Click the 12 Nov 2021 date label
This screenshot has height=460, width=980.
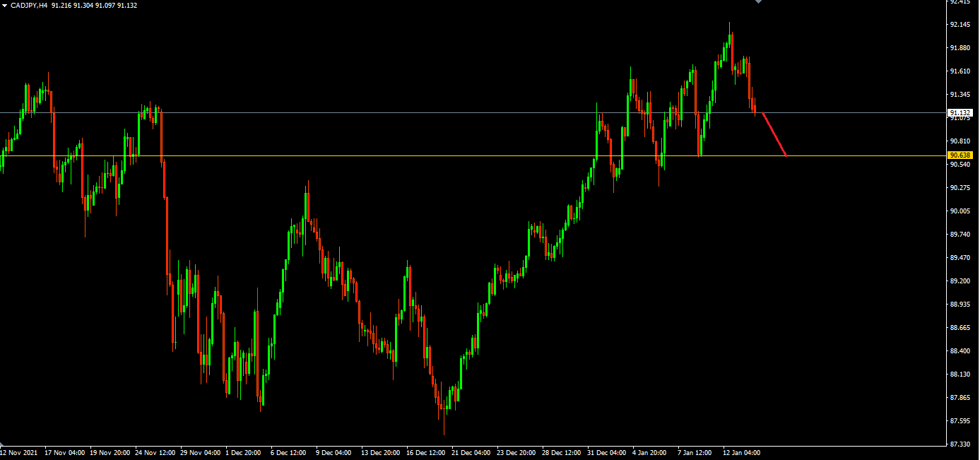click(x=19, y=452)
